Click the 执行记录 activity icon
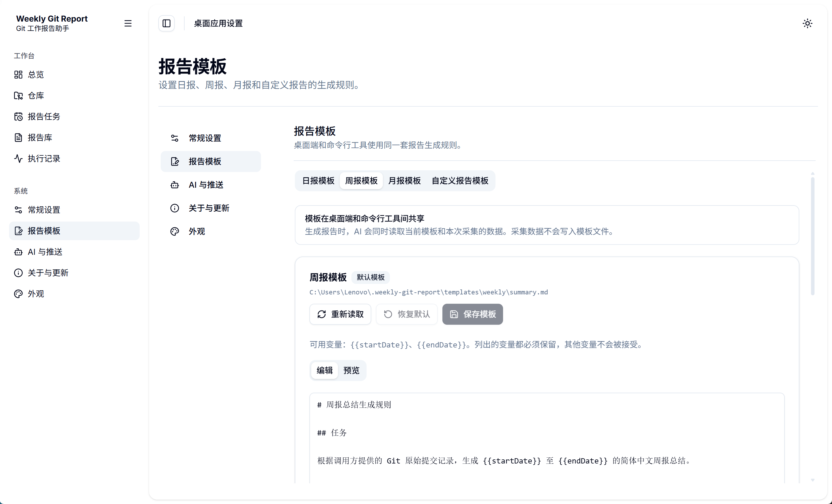This screenshot has width=832, height=504. click(18, 158)
